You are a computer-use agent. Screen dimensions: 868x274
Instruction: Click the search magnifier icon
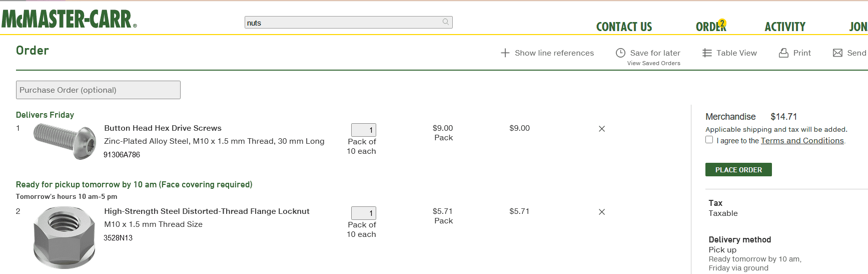pos(446,22)
